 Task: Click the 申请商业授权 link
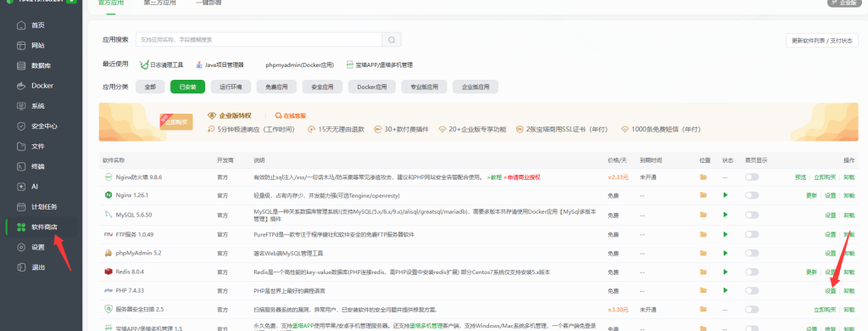522,177
